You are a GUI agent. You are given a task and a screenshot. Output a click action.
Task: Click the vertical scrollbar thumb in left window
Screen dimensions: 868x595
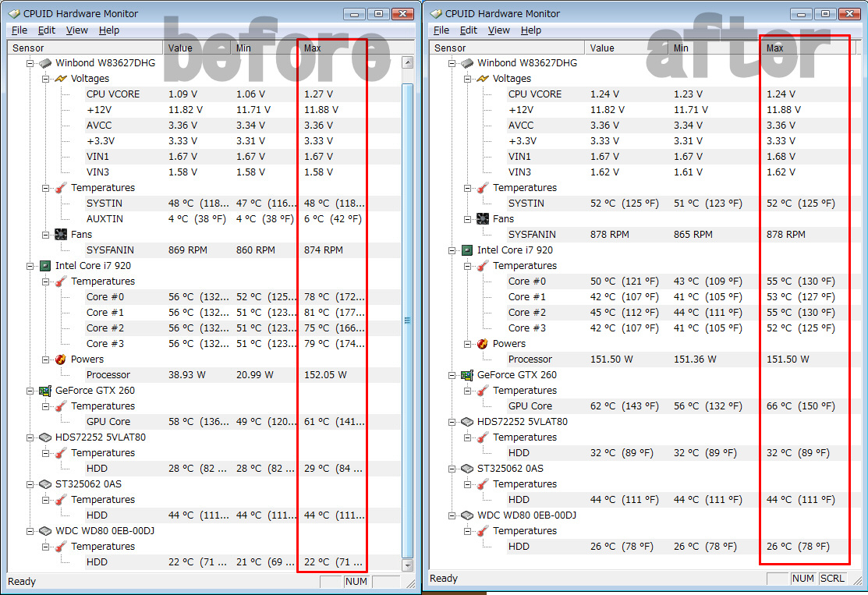[407, 320]
